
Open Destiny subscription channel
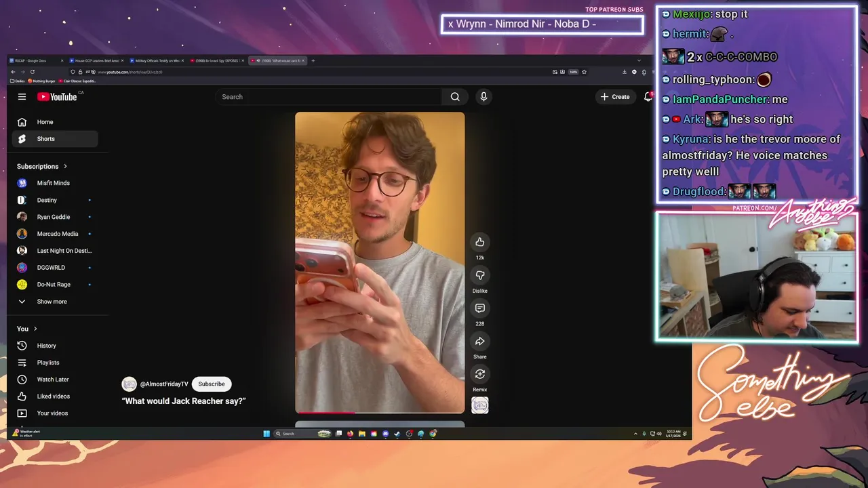coord(55,200)
